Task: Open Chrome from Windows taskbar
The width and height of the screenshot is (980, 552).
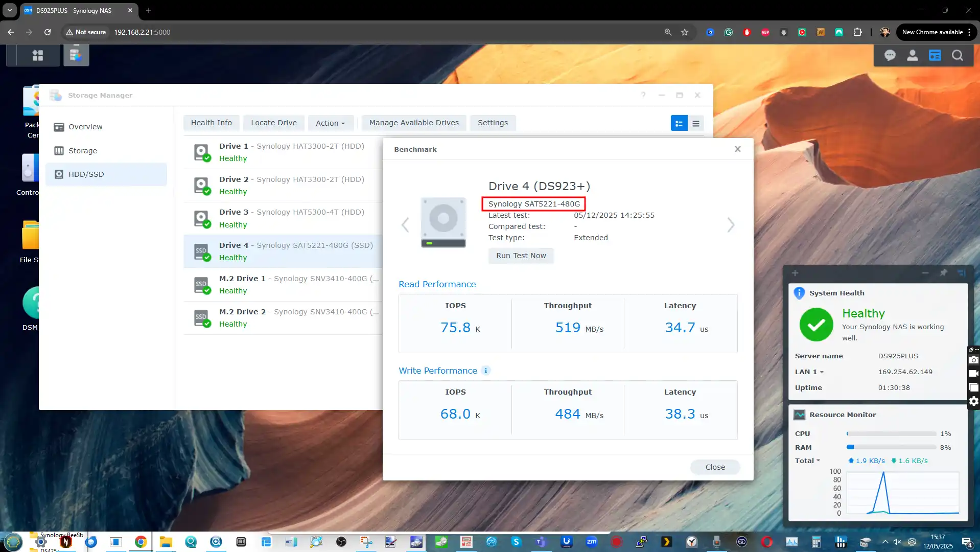Action: click(x=141, y=542)
